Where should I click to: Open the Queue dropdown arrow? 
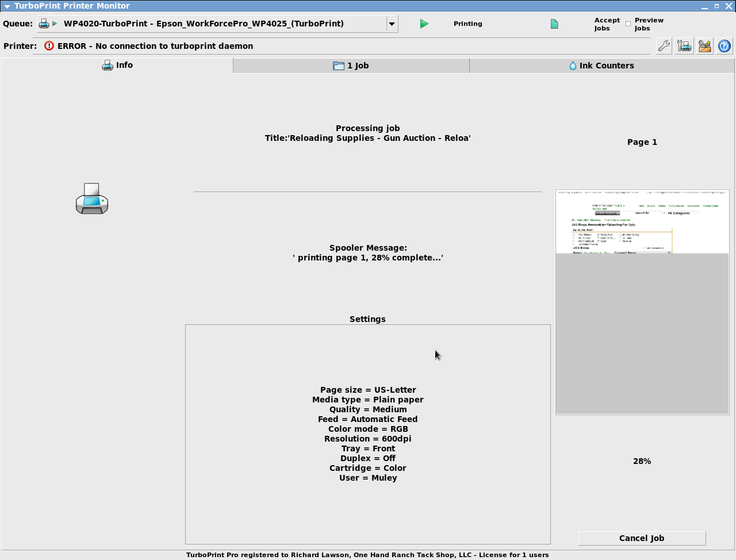392,24
